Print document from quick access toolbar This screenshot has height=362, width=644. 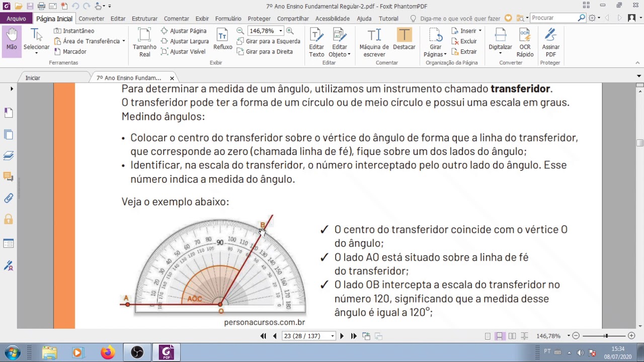(41, 6)
